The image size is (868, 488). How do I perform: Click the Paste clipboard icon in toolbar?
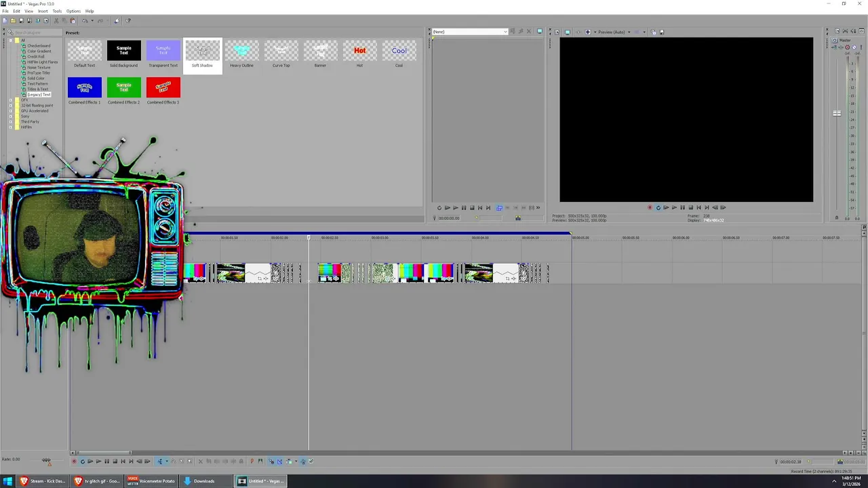pyautogui.click(x=73, y=20)
